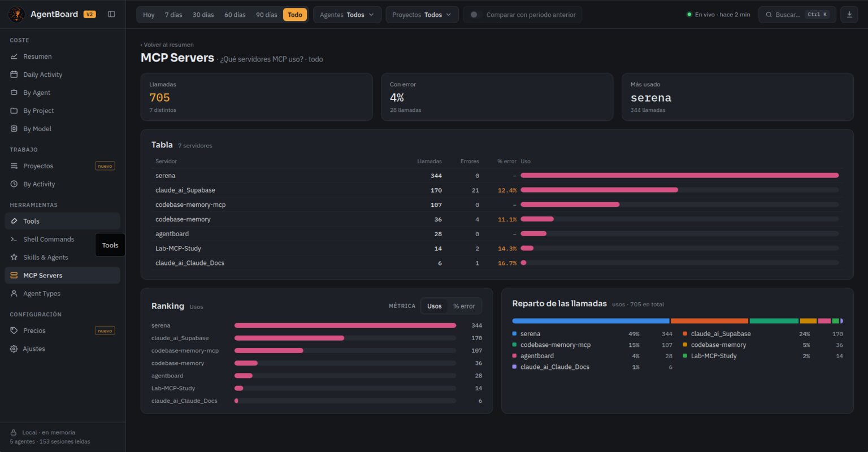Screen dimensions: 868x452
Task: Click the orange claude_ai_Supabase legend swatch
Action: click(x=685, y=334)
